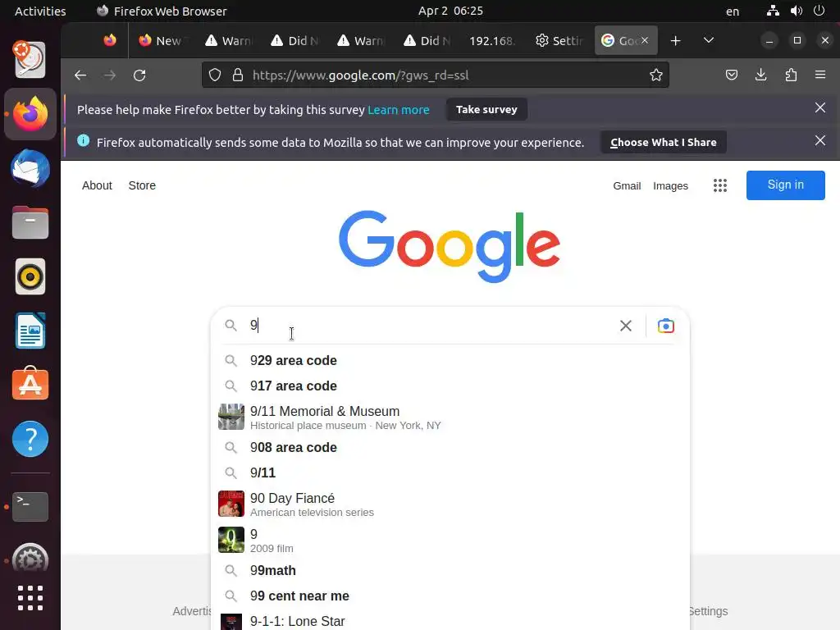This screenshot has height=630, width=840.
Task: Choose 9/11 Memorial & Museum suggestion
Action: (450, 417)
